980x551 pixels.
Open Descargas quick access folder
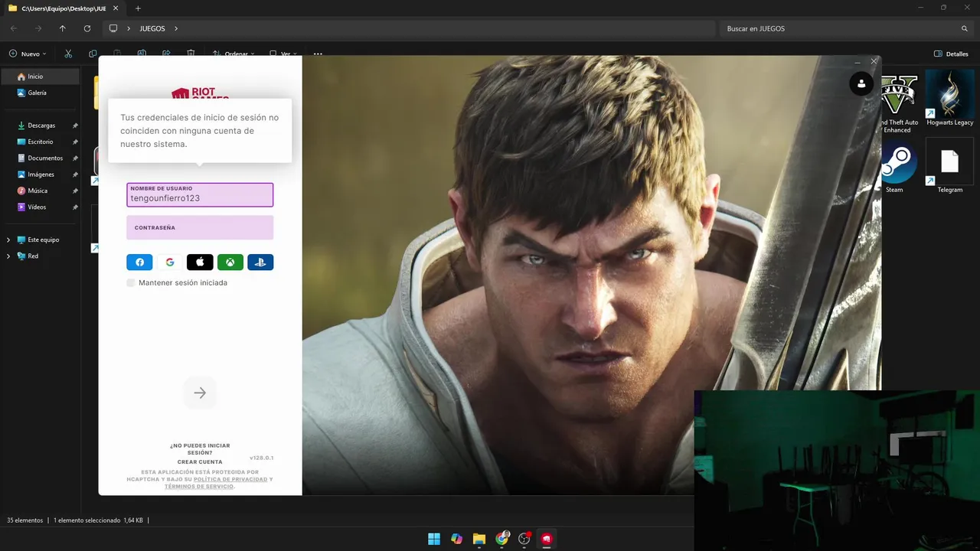click(x=41, y=126)
